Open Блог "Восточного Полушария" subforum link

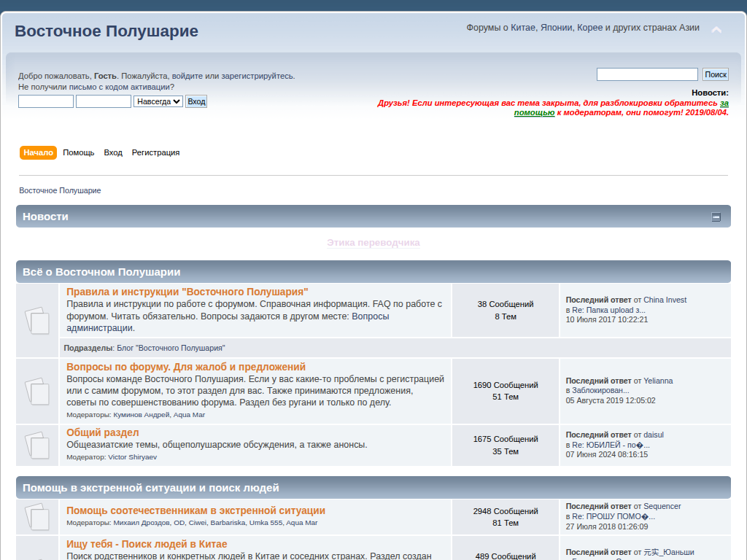[x=171, y=348]
